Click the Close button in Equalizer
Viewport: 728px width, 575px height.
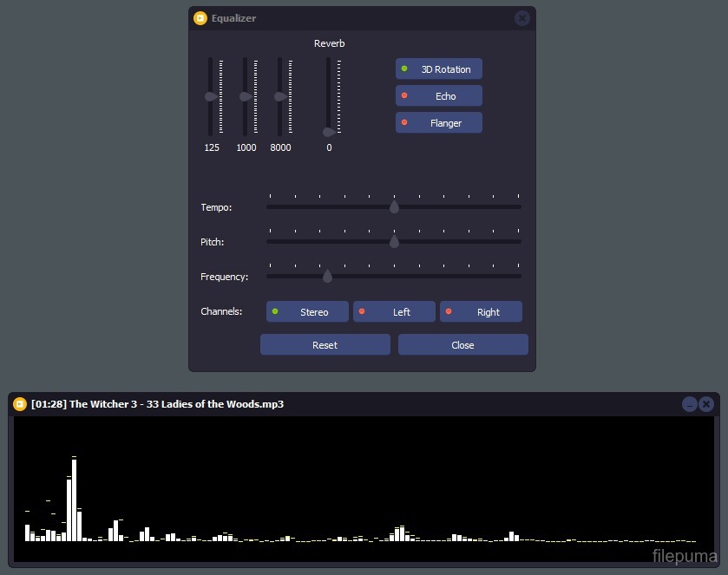click(462, 345)
